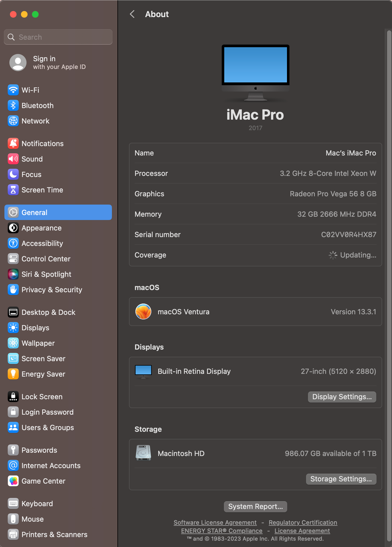392x547 pixels.
Task: Open Energy Saver bulb icon
Action: coord(13,374)
